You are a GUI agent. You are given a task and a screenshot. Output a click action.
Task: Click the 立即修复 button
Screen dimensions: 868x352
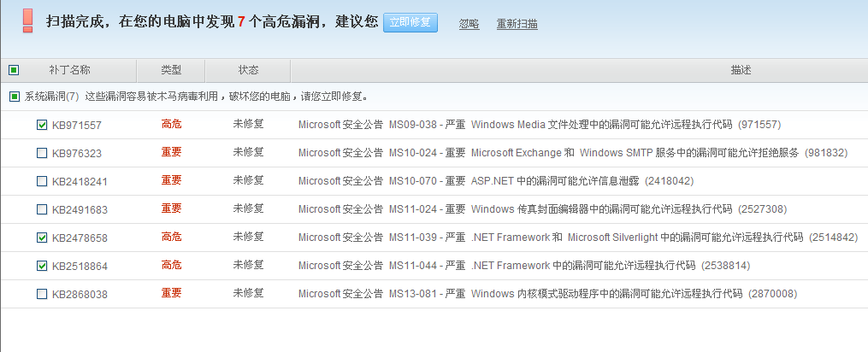click(x=410, y=23)
